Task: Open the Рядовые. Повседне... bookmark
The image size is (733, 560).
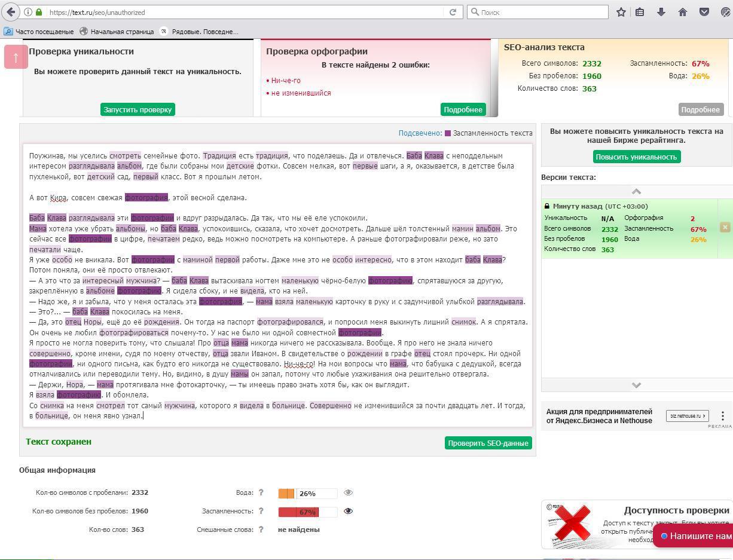Action: pyautogui.click(x=199, y=32)
